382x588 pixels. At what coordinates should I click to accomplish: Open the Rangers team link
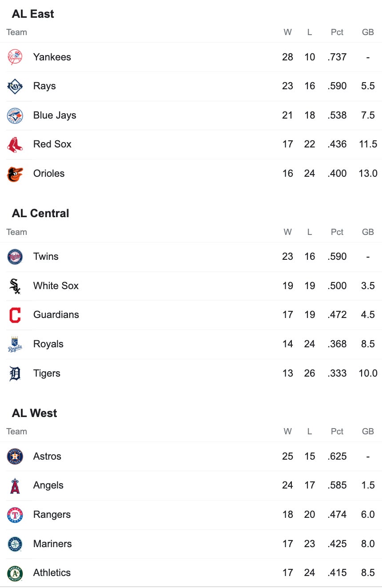coord(52,515)
